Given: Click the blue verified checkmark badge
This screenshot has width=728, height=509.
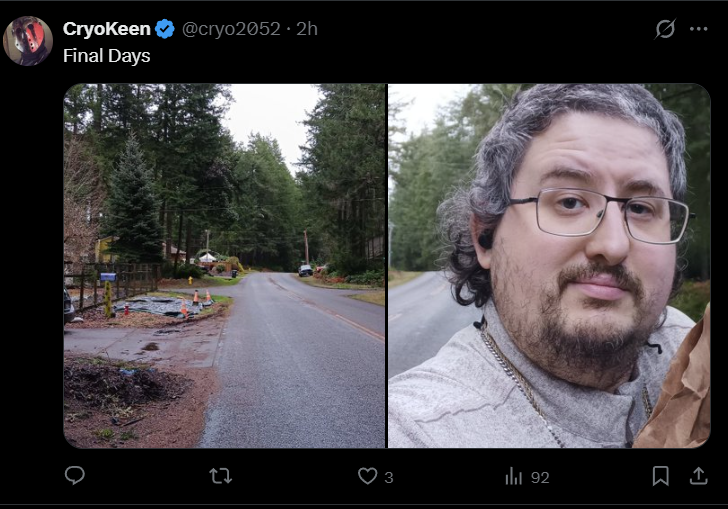Looking at the screenshot, I should (x=165, y=29).
